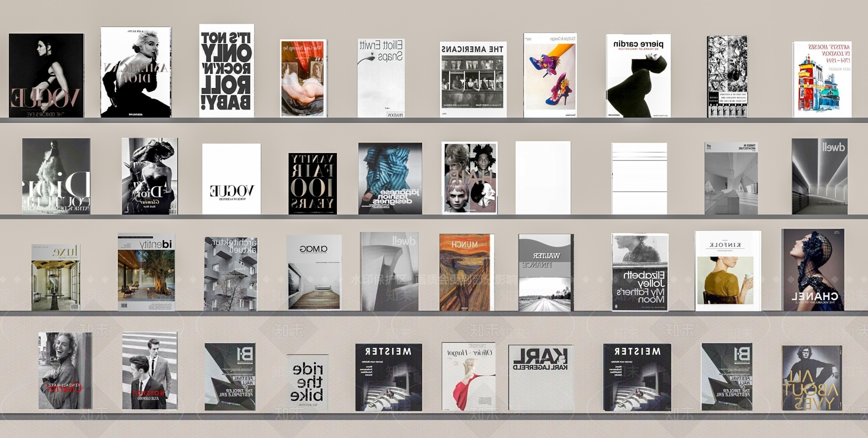
Task: Click the Hair book with collage faces
Action: [x=469, y=179]
